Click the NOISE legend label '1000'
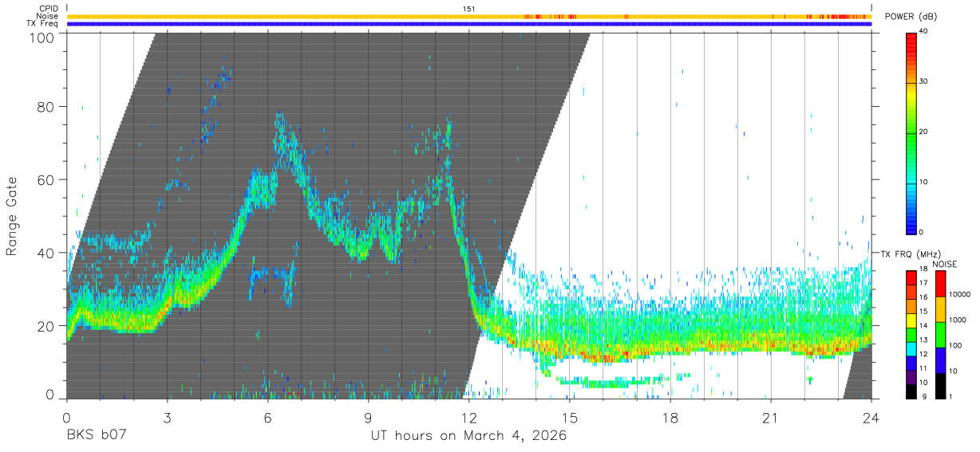 point(958,320)
